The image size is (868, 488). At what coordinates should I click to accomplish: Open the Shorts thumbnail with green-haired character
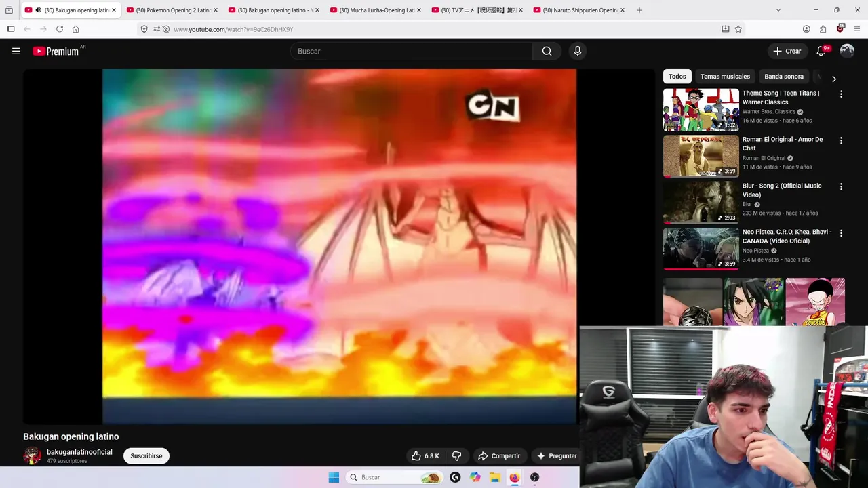[x=753, y=302]
